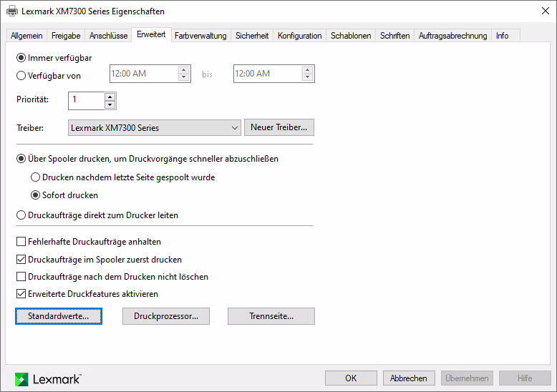Click the bis end time field

tap(268, 74)
